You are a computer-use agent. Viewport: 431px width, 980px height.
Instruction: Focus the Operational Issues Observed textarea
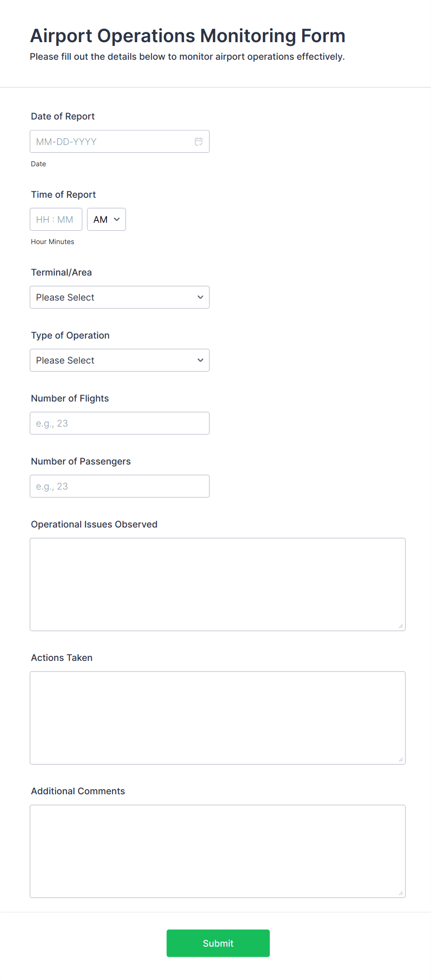(x=217, y=584)
